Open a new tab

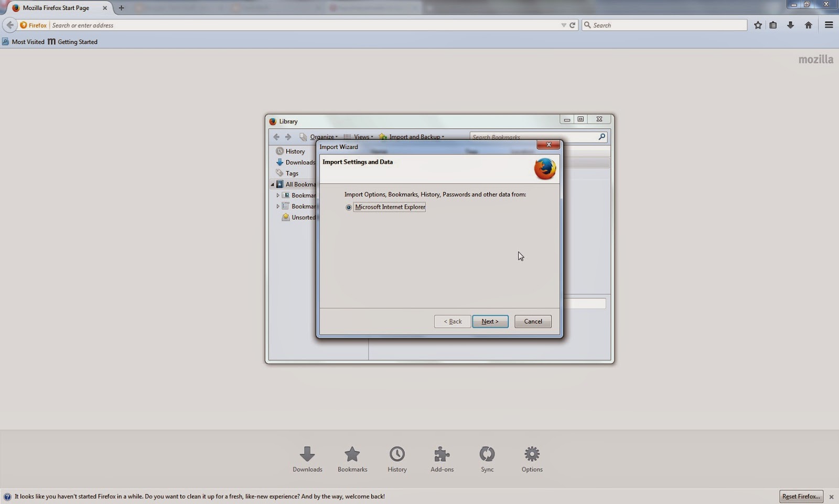pos(121,8)
